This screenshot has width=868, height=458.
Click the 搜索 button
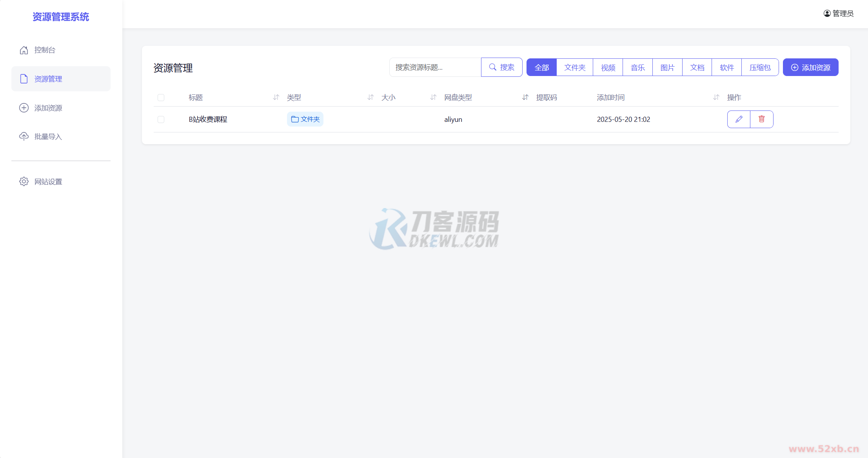tap(501, 67)
